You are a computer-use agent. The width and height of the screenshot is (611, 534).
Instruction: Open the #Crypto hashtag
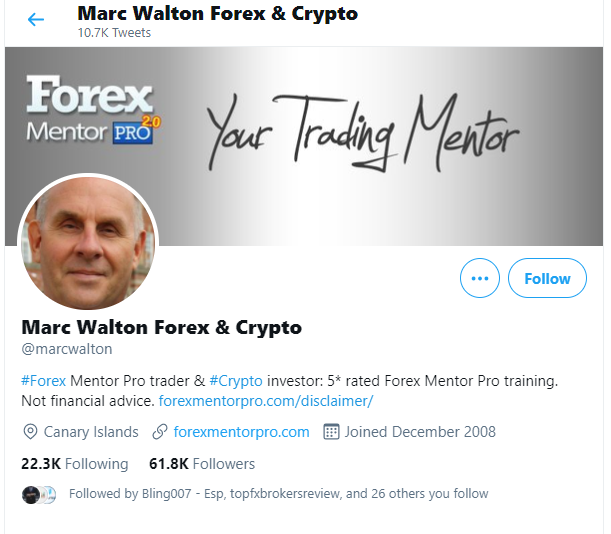[x=236, y=381]
